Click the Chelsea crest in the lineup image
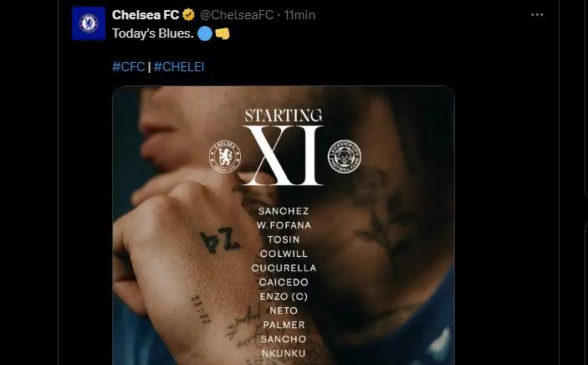Screen dimensions: 588x365 point(226,157)
